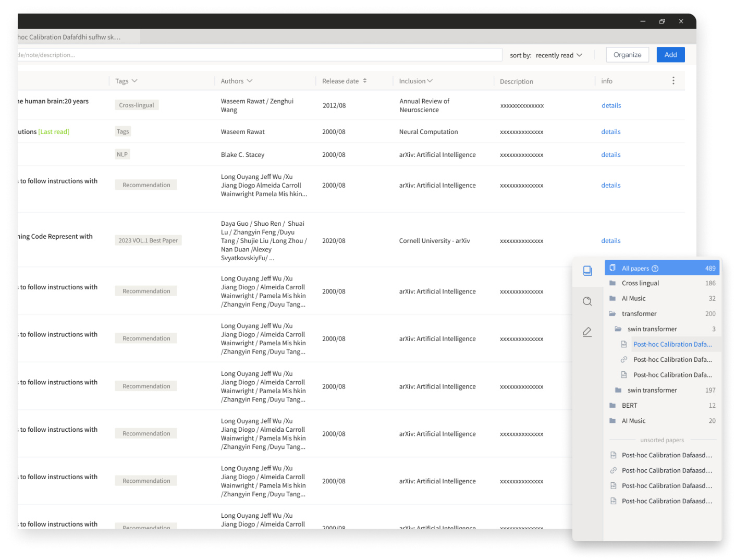Image resolution: width=735 pixels, height=560 pixels.
Task: Click the Release date sort arrows
Action: coord(365,81)
